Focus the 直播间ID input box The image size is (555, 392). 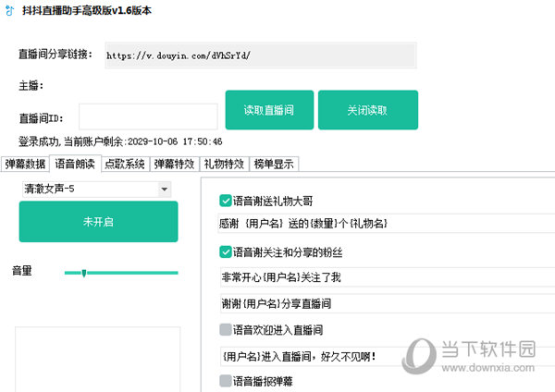point(148,117)
